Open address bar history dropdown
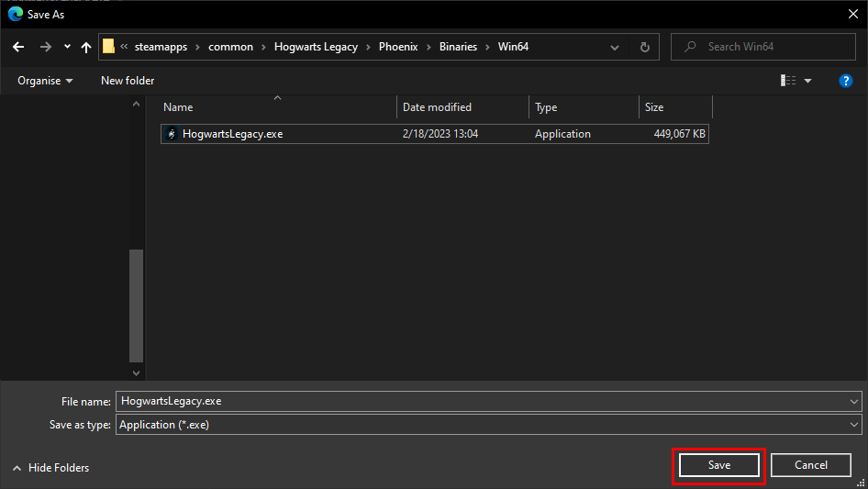868x489 pixels. pyautogui.click(x=615, y=48)
